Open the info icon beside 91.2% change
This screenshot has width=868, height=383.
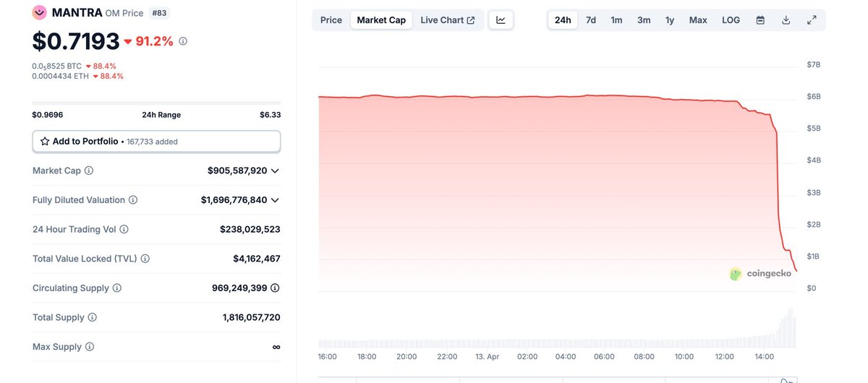[x=183, y=41]
